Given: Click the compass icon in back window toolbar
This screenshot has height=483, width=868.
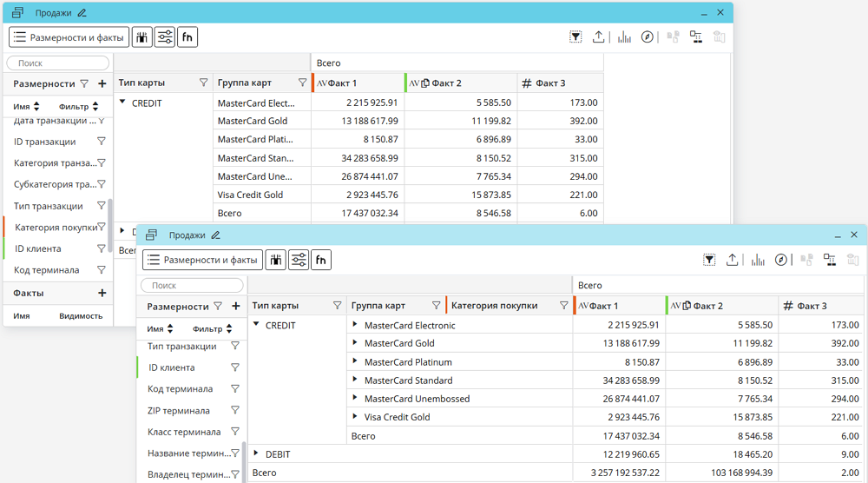Looking at the screenshot, I should point(648,36).
